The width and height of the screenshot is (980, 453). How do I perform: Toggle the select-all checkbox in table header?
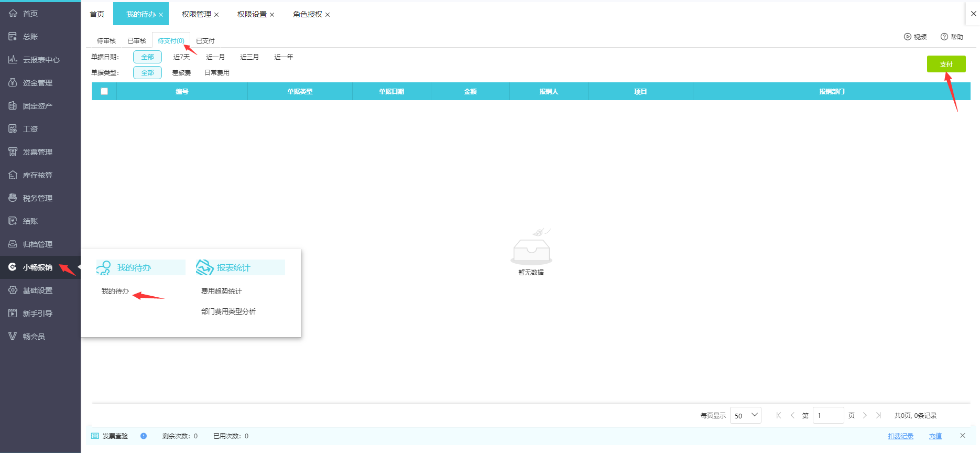104,91
